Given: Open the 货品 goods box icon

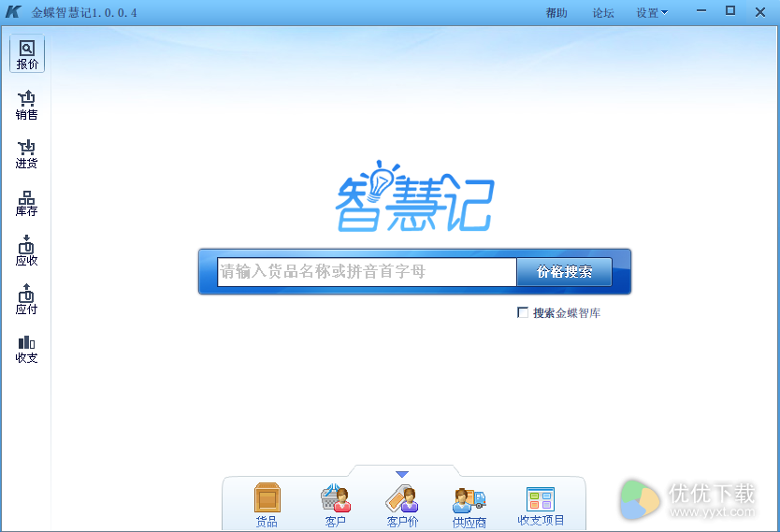Looking at the screenshot, I should pos(267,504).
